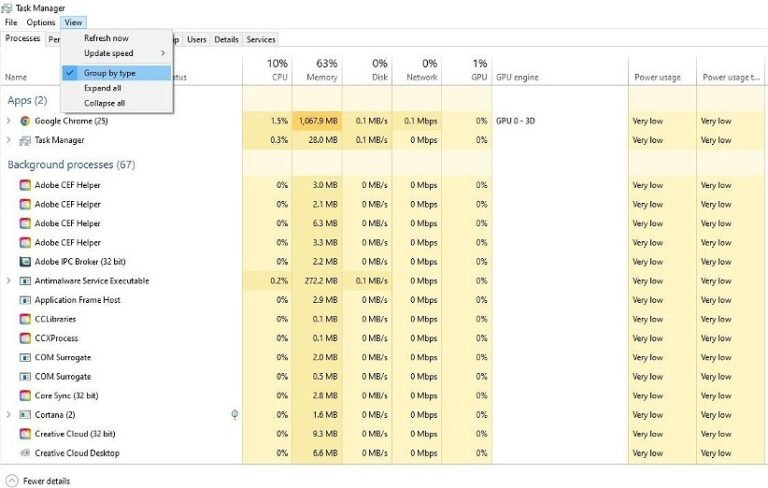Click the Cortana process icon
768x488 pixels.
tap(26, 415)
